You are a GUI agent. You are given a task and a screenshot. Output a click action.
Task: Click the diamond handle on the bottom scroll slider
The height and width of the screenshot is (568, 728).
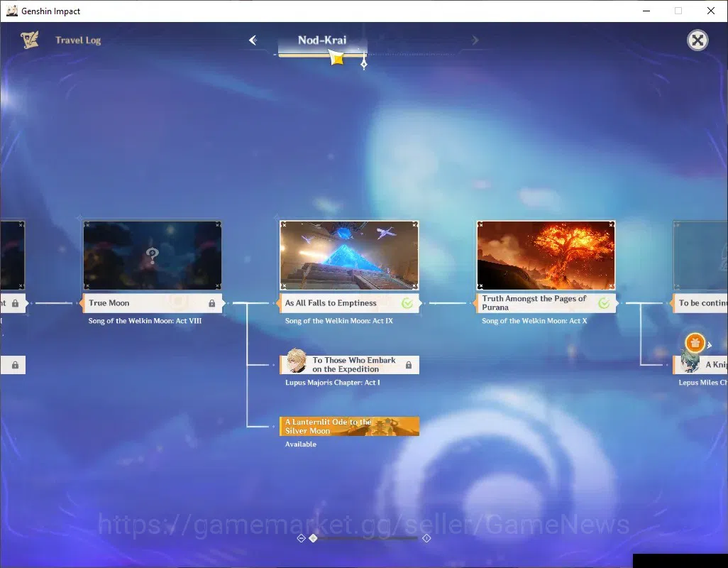coord(314,538)
